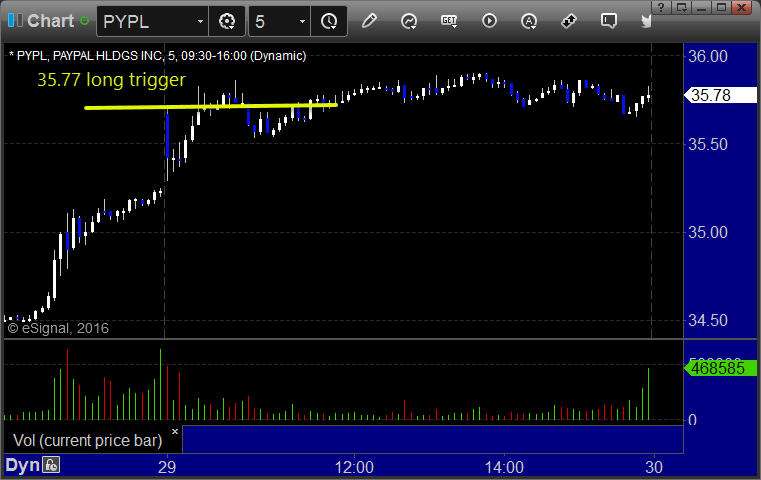Image resolution: width=761 pixels, height=480 pixels.
Task: Open the alerts A icon menu
Action: pos(529,21)
